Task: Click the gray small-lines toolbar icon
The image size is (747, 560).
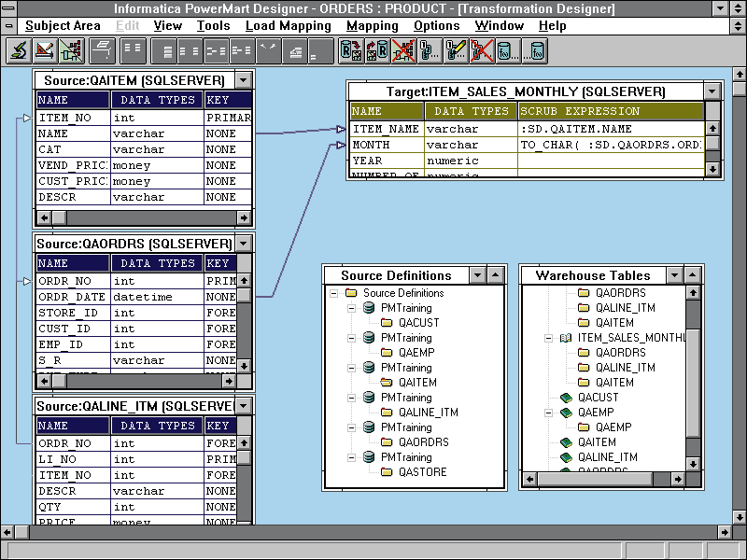Action: pos(320,50)
